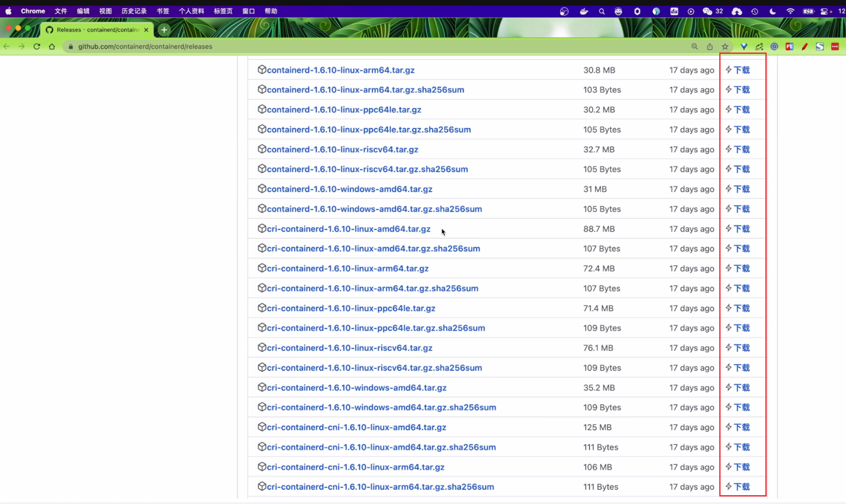
Task: Click package icon beside cri-containerd-1.6.10-windows-amd64.tar.gz.sha256sum
Action: (x=262, y=407)
